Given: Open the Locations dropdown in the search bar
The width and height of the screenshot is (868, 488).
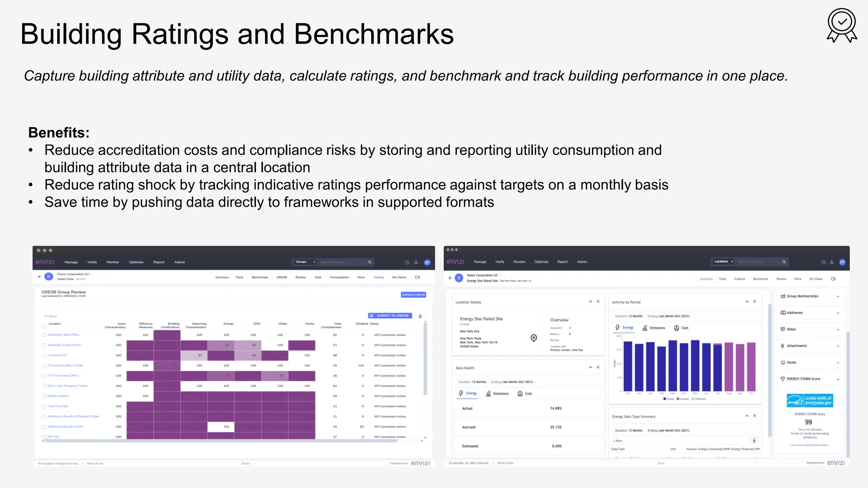Looking at the screenshot, I should click(723, 262).
